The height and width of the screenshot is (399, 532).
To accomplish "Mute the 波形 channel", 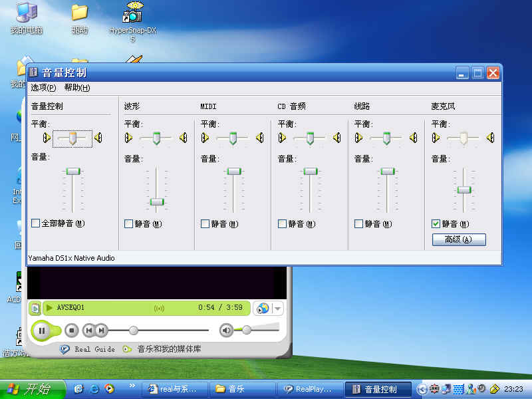I will [128, 224].
